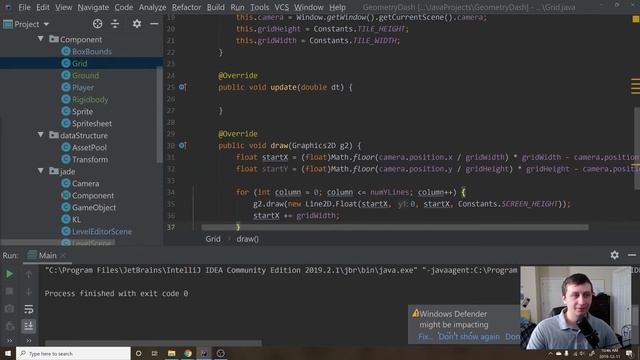Open the Project view dropdown
Viewport: 640px width, 360px height.
tap(27, 24)
